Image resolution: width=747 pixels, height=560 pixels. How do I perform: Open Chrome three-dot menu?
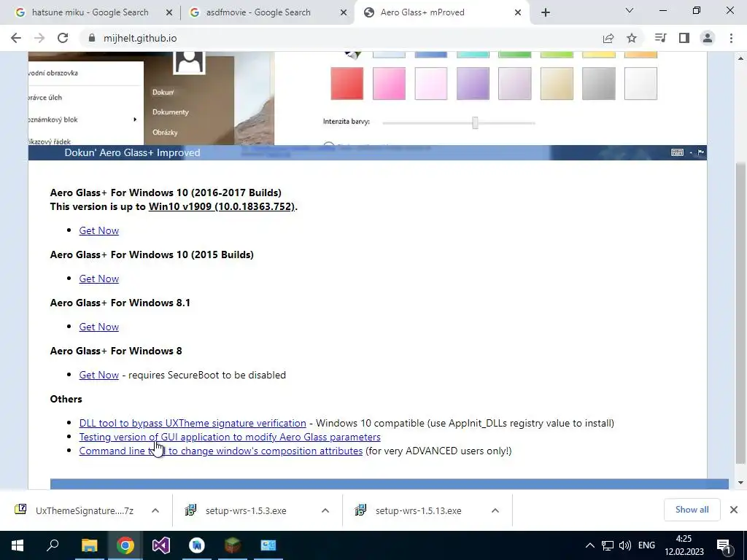(x=731, y=38)
